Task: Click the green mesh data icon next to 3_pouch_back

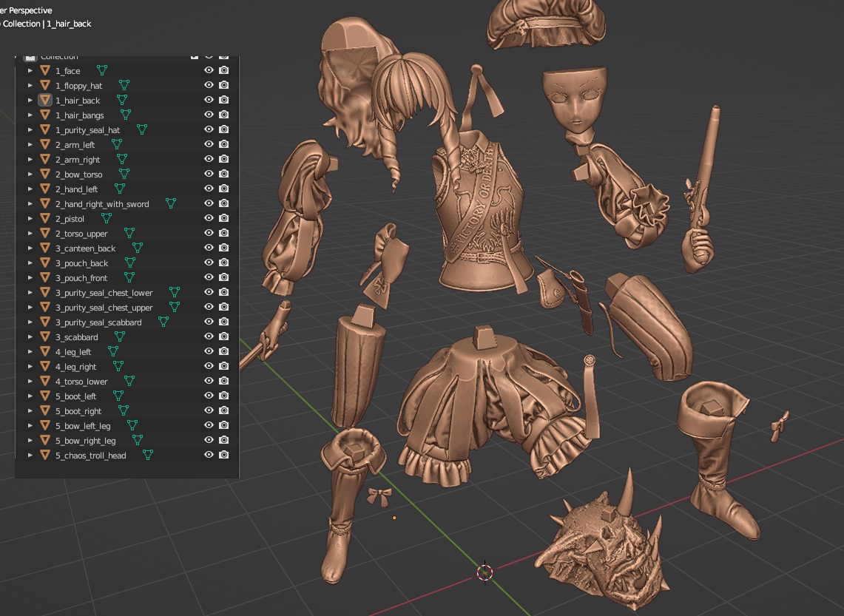Action: pyautogui.click(x=129, y=263)
